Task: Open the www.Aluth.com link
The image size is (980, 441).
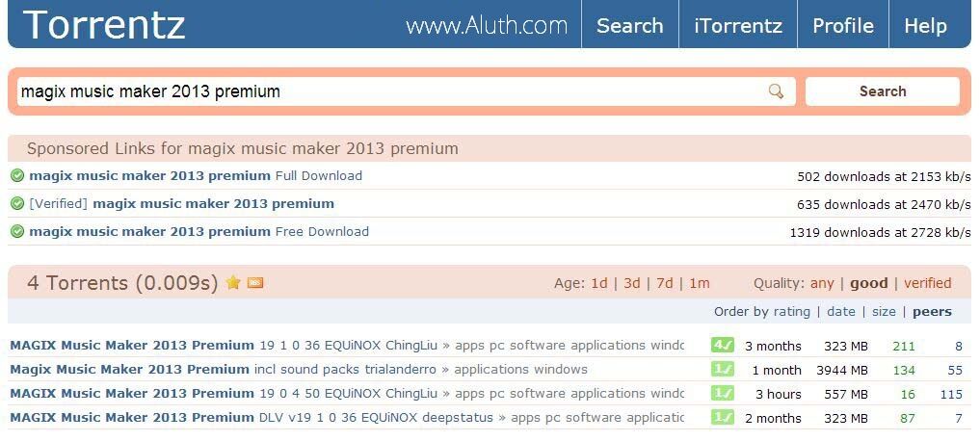Action: coord(487,26)
